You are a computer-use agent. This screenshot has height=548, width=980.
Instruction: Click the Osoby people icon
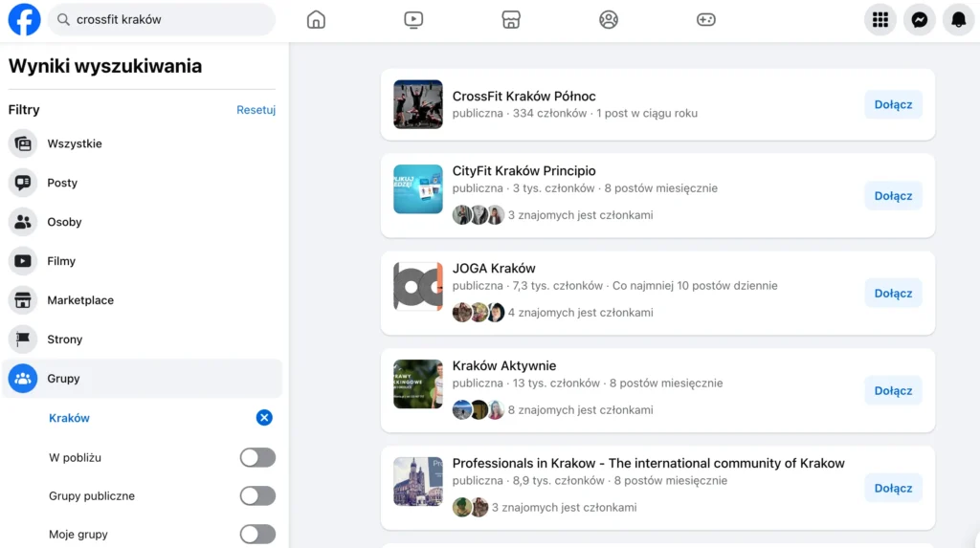coord(23,222)
